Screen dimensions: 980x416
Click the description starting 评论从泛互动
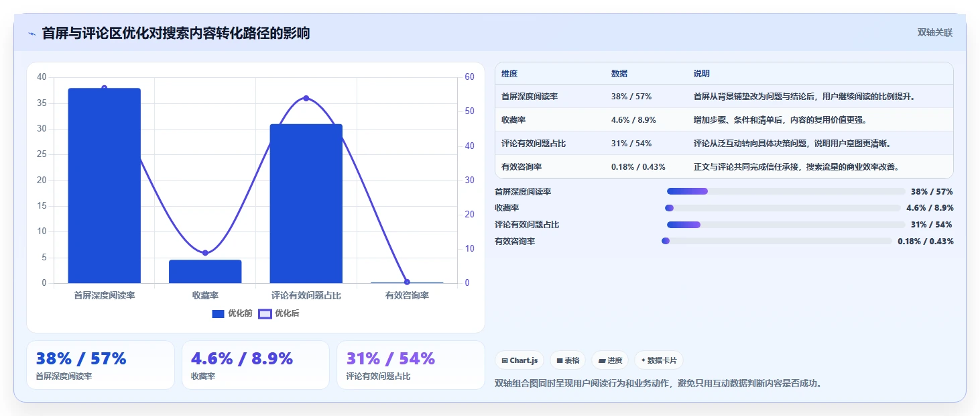tap(792, 144)
